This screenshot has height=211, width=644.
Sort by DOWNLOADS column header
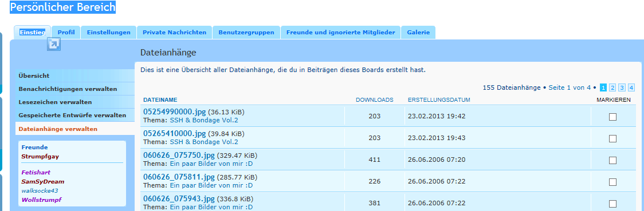coord(375,100)
